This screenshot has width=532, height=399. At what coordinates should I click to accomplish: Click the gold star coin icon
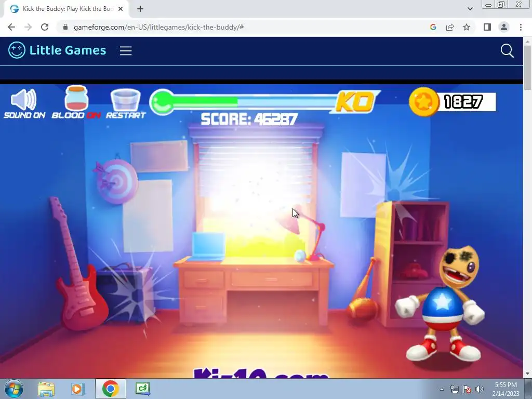423,102
